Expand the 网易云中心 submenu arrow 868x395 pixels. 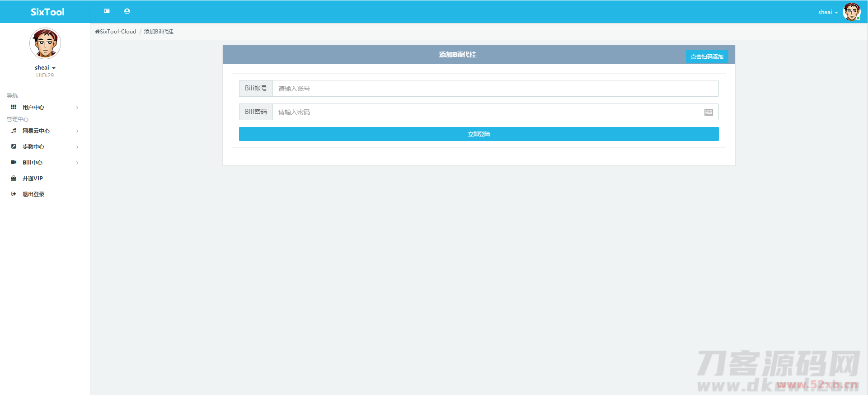77,131
